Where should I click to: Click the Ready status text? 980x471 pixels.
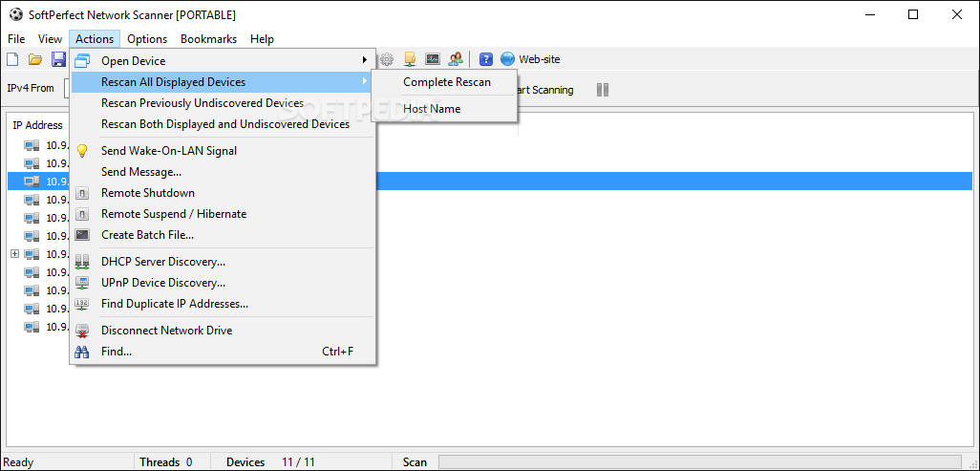point(19,462)
